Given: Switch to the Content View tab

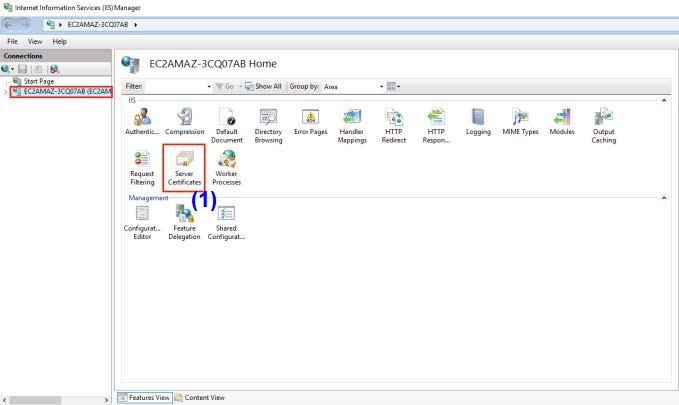Looking at the screenshot, I should pos(200,398).
